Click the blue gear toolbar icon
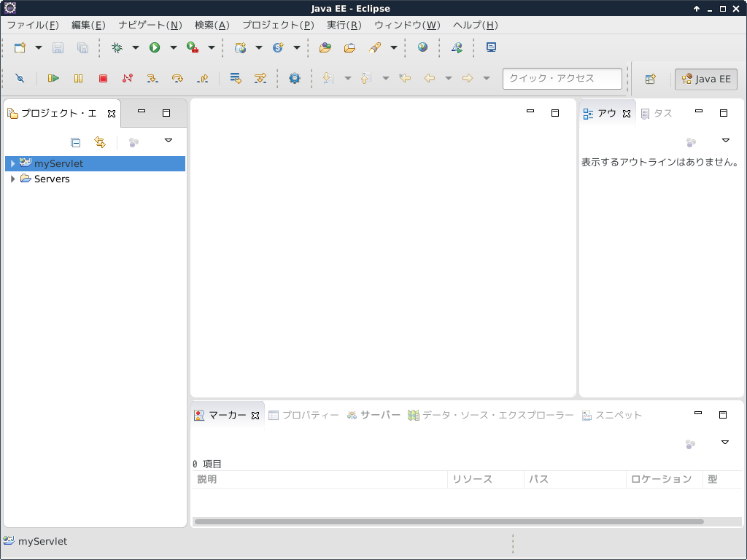 coord(295,78)
